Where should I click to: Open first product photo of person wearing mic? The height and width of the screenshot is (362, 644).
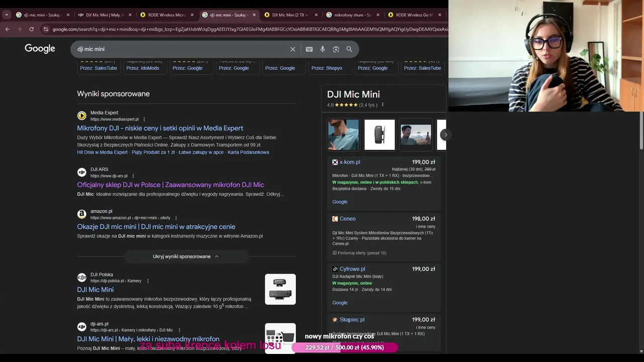pyautogui.click(x=344, y=134)
